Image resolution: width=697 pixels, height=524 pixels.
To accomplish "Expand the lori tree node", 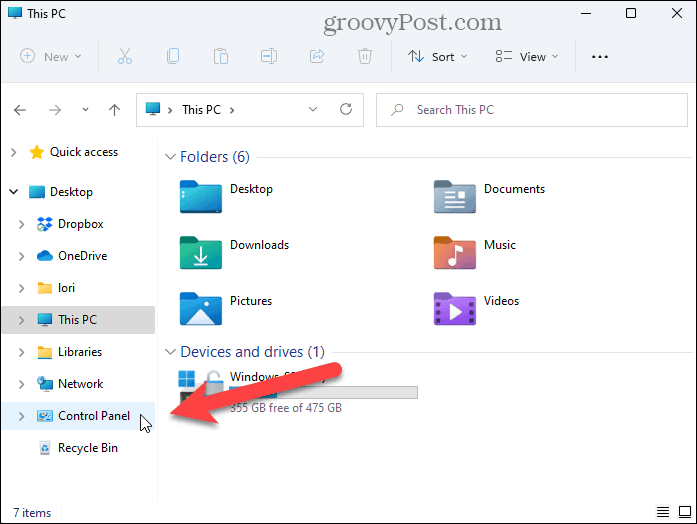I will tap(21, 288).
